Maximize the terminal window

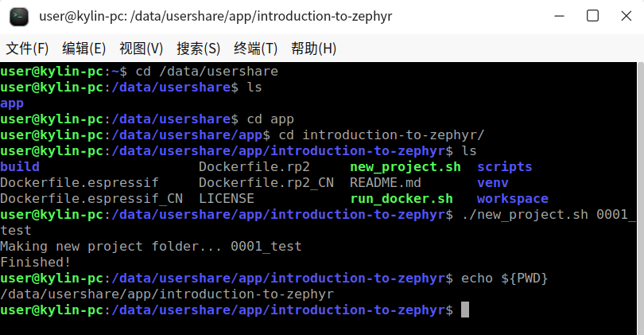(592, 16)
